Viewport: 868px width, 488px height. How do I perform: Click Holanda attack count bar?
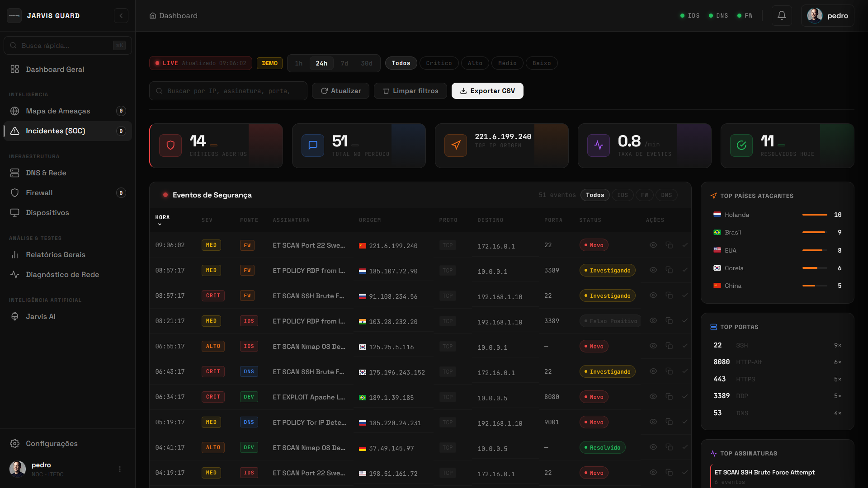(x=815, y=215)
